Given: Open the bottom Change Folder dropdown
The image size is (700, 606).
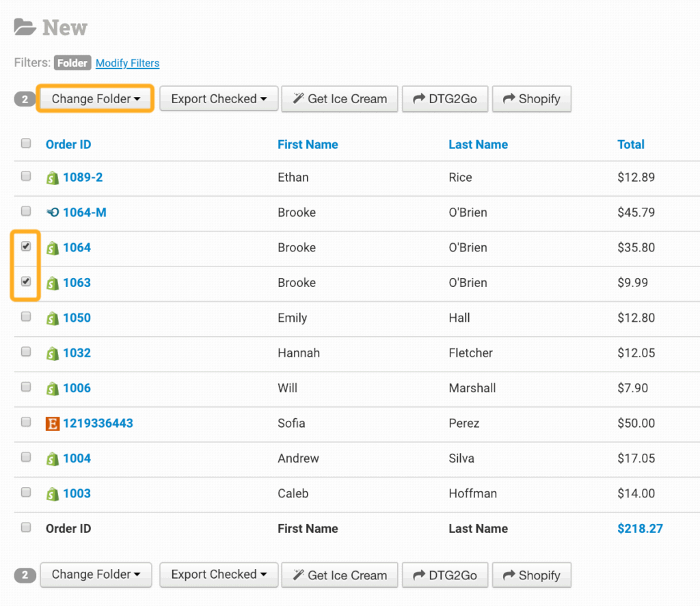Looking at the screenshot, I should pyautogui.click(x=96, y=575).
